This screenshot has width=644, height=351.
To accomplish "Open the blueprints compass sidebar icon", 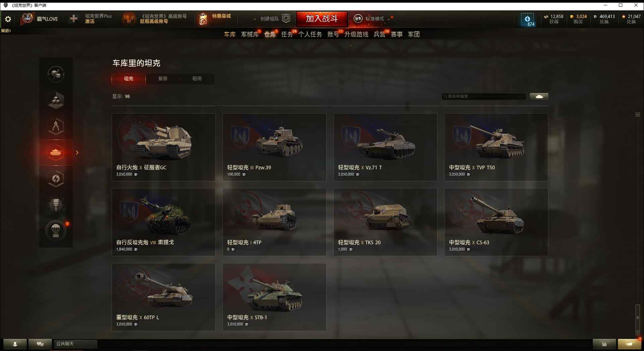I will click(56, 126).
